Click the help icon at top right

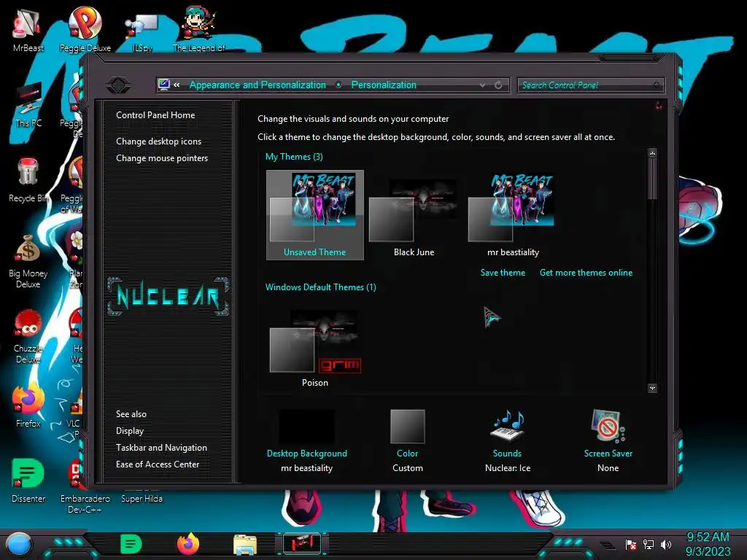pyautogui.click(x=659, y=106)
